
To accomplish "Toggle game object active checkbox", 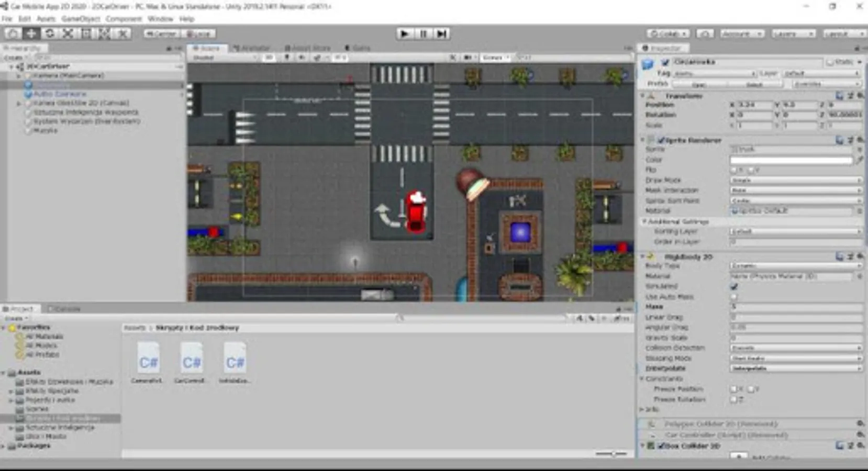I will 665,62.
